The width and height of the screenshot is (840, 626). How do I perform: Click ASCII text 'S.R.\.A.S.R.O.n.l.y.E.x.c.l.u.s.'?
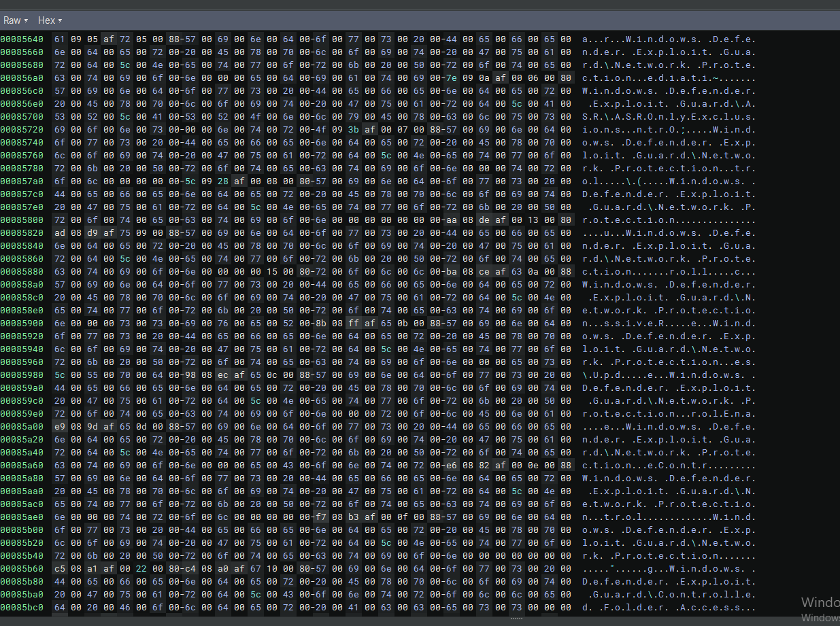pyautogui.click(x=669, y=116)
